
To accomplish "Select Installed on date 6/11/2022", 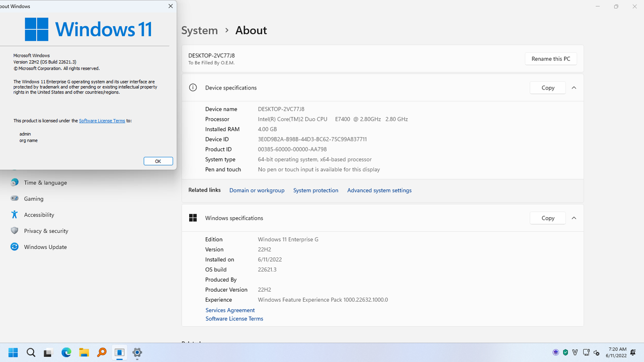I will click(270, 259).
